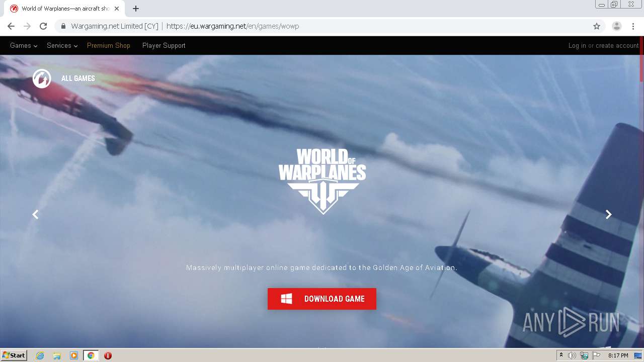
Task: Show previous slide with left chevron
Action: 35,215
